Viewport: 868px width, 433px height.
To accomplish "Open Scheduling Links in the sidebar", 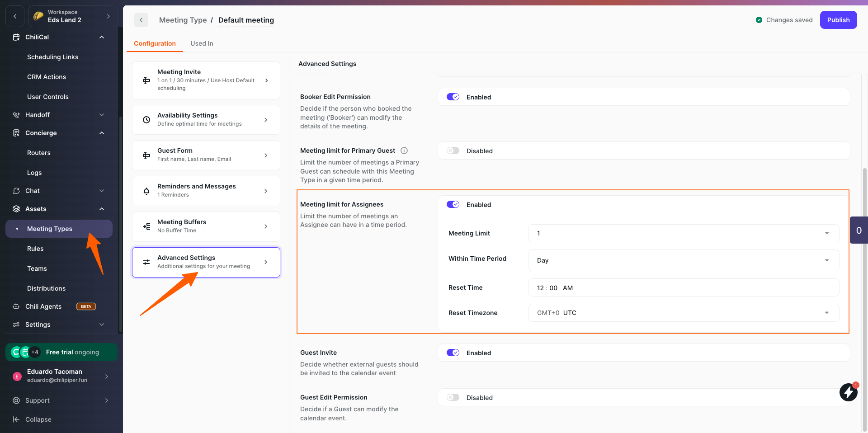I will [52, 57].
